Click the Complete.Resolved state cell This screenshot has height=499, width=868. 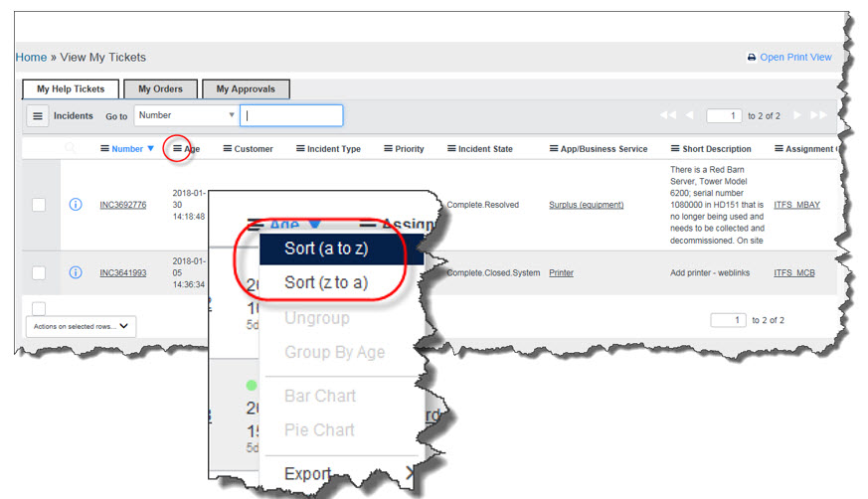pyautogui.click(x=482, y=205)
